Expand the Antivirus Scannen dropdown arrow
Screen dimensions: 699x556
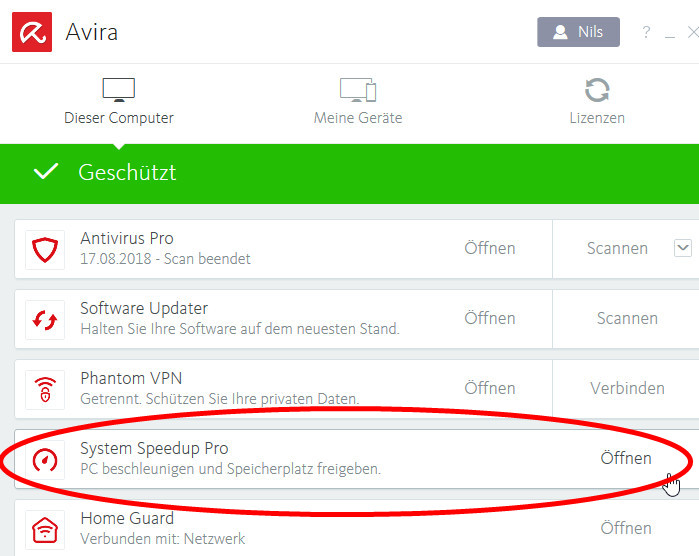point(683,248)
